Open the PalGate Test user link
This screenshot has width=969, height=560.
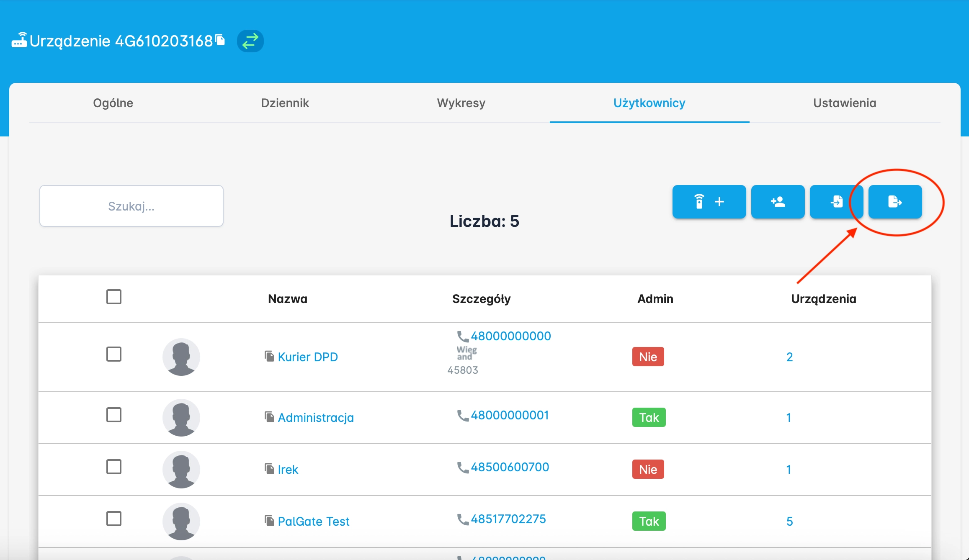pos(313,521)
